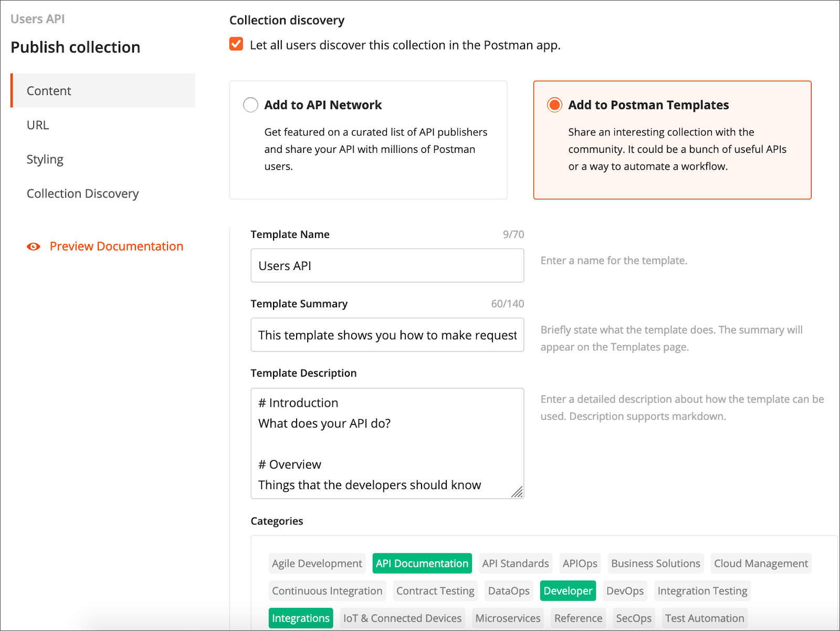840x631 pixels.
Task: Select DevOps category tag
Action: (625, 591)
